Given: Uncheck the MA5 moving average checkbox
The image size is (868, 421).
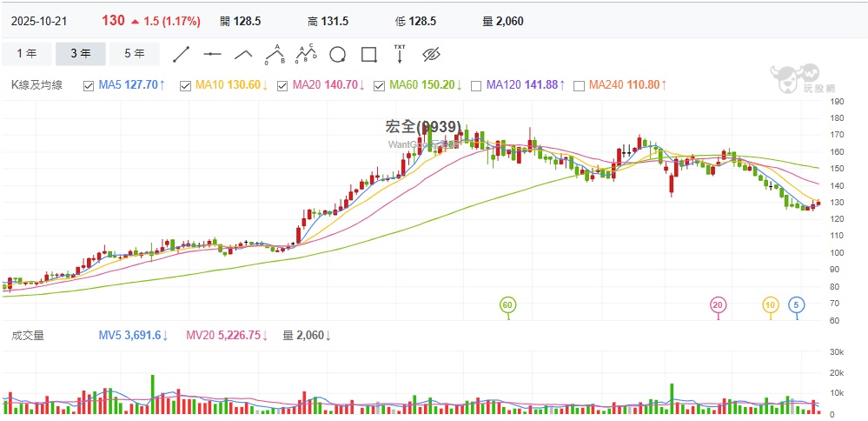Looking at the screenshot, I should click(x=88, y=85).
